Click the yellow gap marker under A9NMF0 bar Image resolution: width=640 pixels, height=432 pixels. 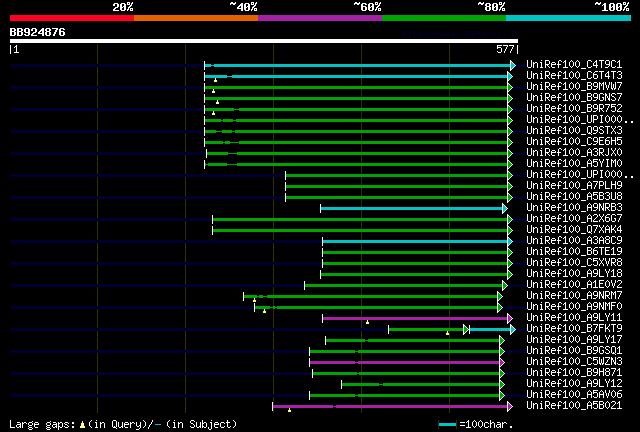[264, 311]
